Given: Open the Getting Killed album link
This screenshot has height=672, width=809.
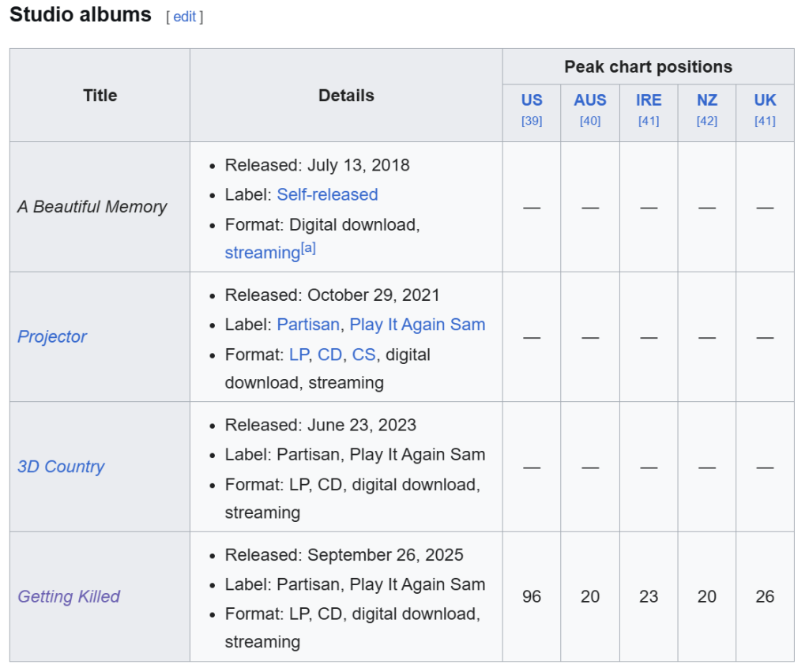Looking at the screenshot, I should point(69,596).
